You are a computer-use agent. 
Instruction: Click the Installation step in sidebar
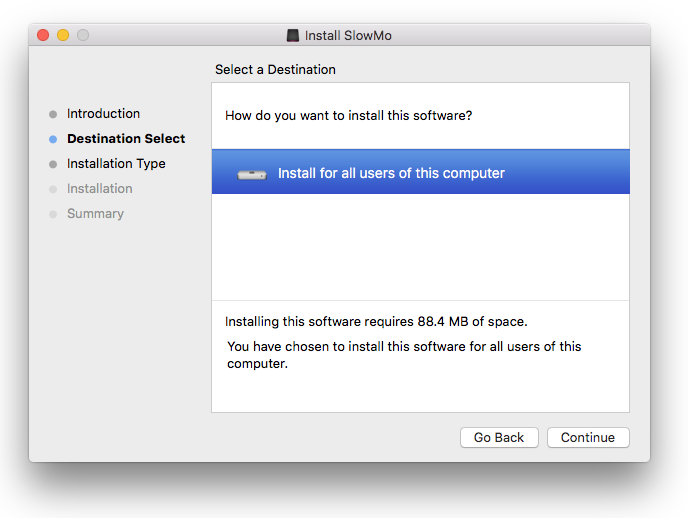99,189
